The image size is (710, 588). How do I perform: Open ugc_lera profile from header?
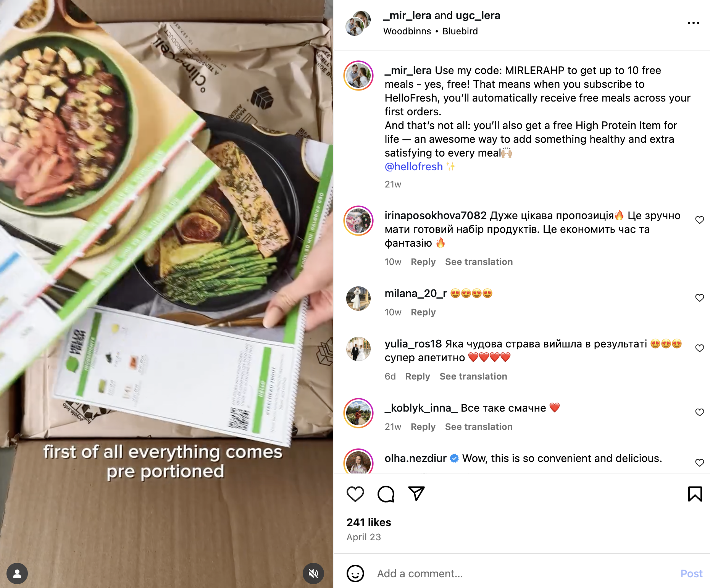click(478, 15)
